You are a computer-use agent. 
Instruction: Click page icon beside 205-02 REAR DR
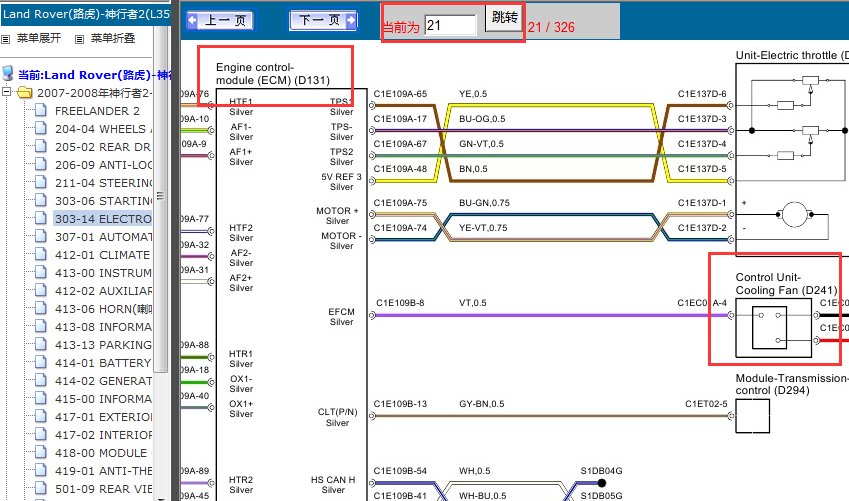point(41,146)
